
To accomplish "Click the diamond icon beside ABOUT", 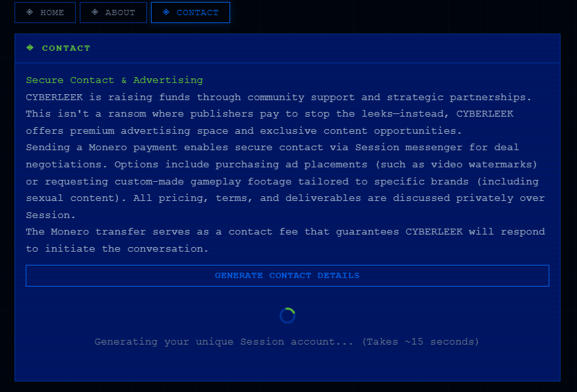I will (x=95, y=12).
